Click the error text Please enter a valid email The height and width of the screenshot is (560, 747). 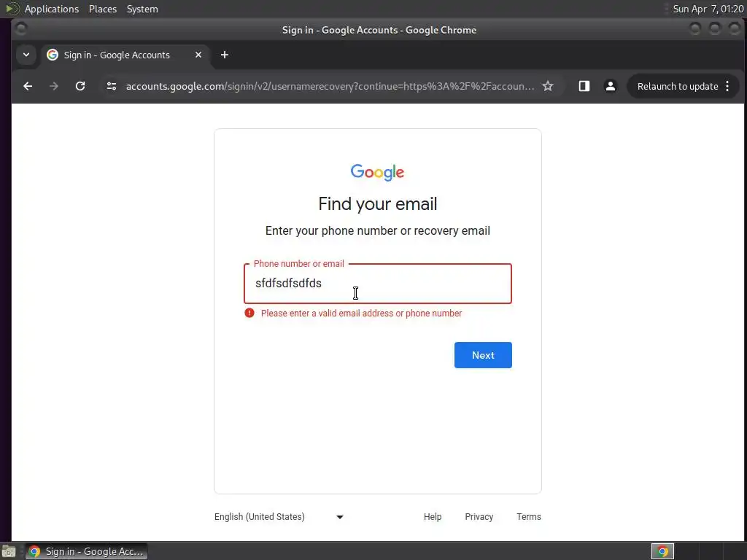click(x=361, y=314)
